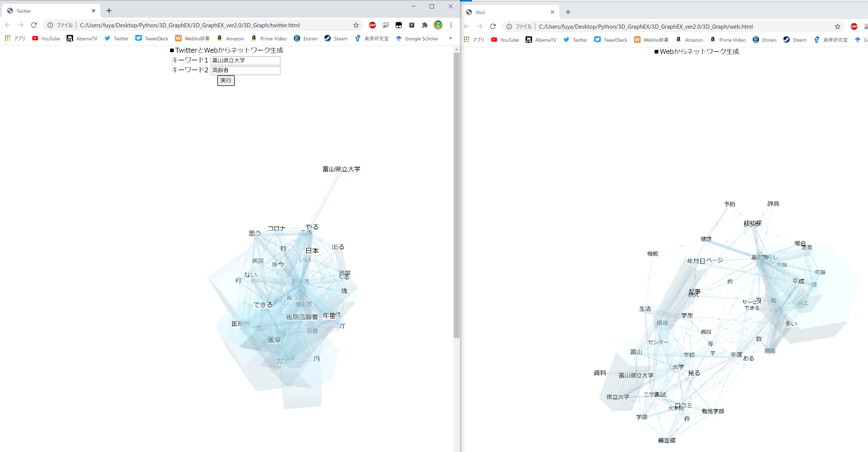Expand hidden bookmarks with the double chevron
Image resolution: width=868 pixels, height=452 pixels.
tap(450, 38)
